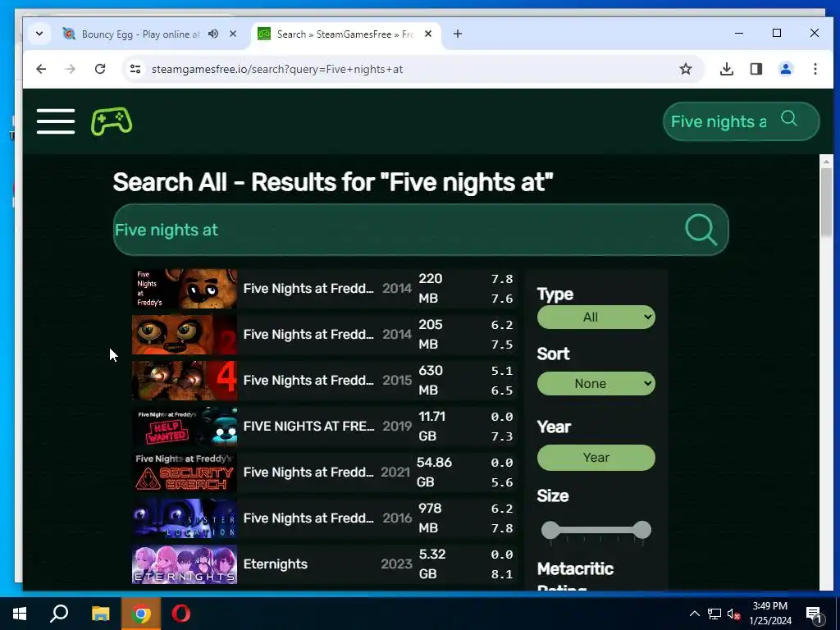Open the Windows Start menu
The height and width of the screenshot is (630, 840).
pyautogui.click(x=20, y=614)
